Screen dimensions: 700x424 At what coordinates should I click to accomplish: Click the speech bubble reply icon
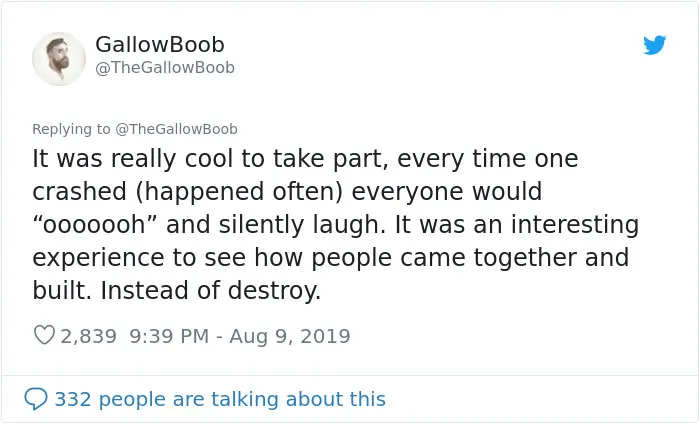point(36,399)
